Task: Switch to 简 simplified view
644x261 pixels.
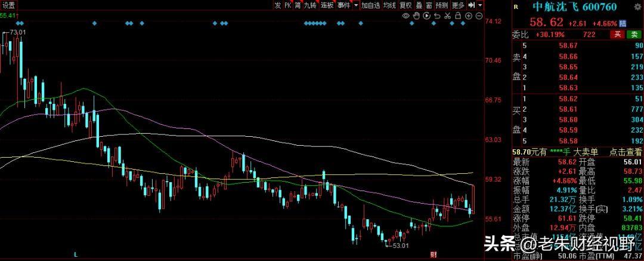Action: pos(298,5)
